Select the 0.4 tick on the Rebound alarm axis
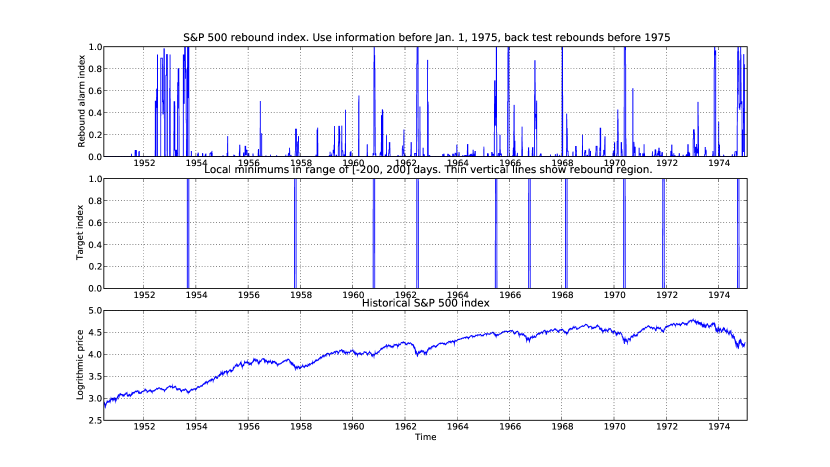This screenshot has height=467, width=830. pos(95,113)
